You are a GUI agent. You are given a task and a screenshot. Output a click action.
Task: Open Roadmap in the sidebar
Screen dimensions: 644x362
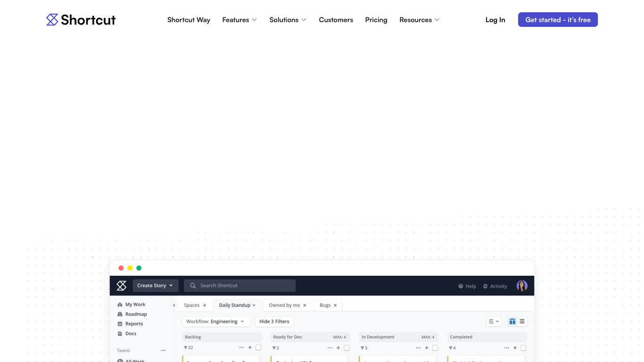pos(132,314)
